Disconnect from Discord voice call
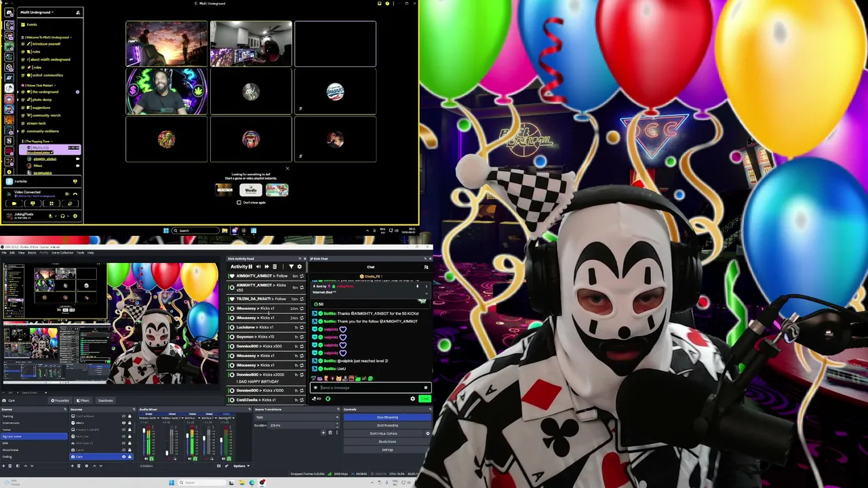Viewport: 868px width, 488px height. click(75, 194)
